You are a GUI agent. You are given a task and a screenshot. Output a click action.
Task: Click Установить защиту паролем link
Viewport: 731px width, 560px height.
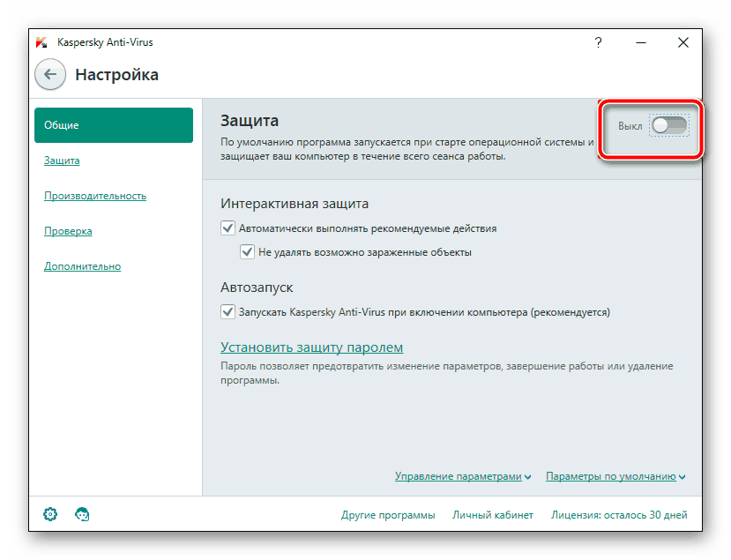tap(311, 347)
